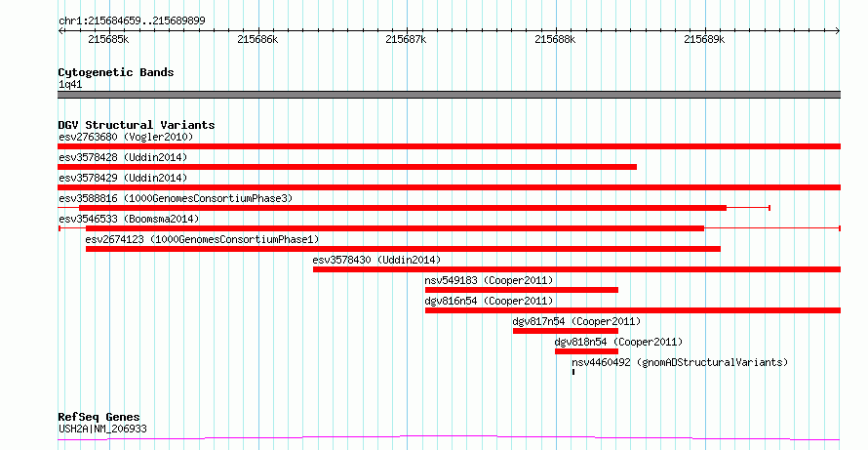Click the 215685k ruler position

tap(108, 39)
